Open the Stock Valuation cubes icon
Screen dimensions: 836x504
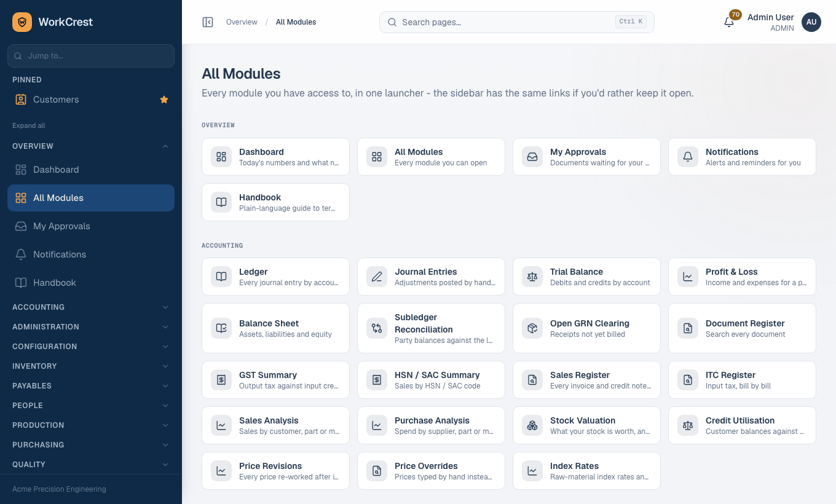(532, 425)
